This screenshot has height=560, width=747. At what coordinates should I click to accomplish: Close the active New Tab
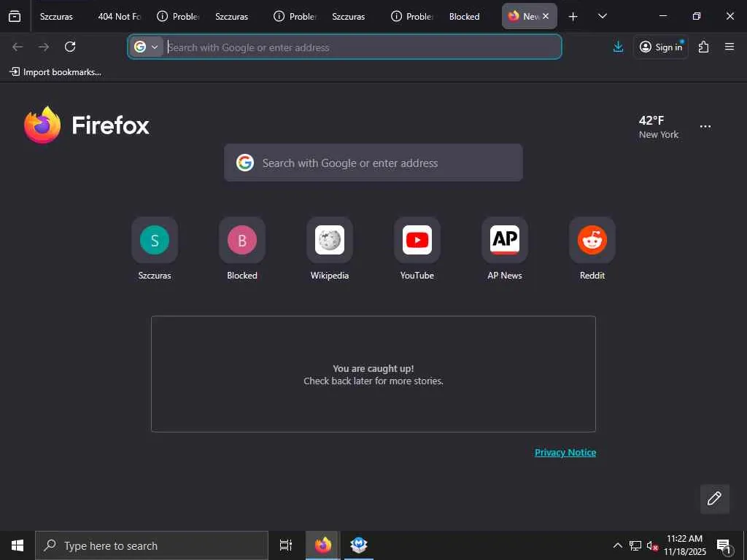[x=546, y=16]
